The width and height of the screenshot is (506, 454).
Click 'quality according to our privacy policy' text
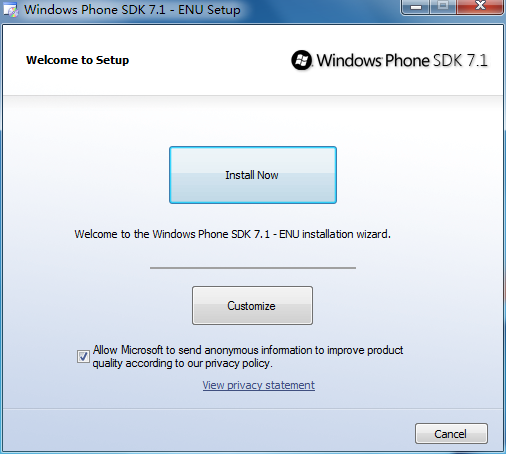(x=182, y=363)
